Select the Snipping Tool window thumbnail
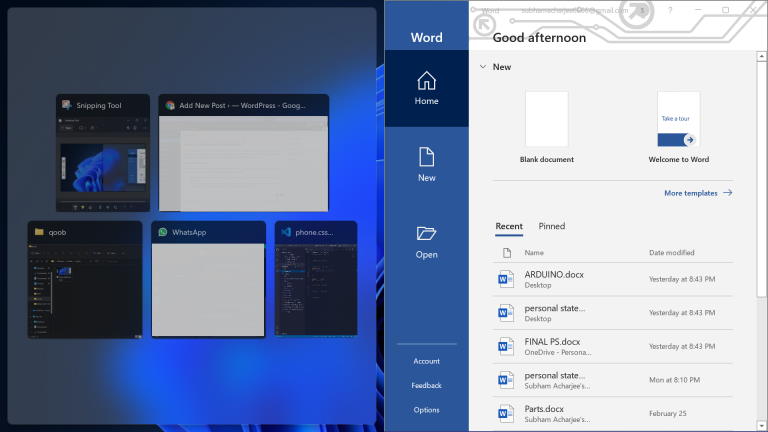768x432 pixels. (x=103, y=160)
